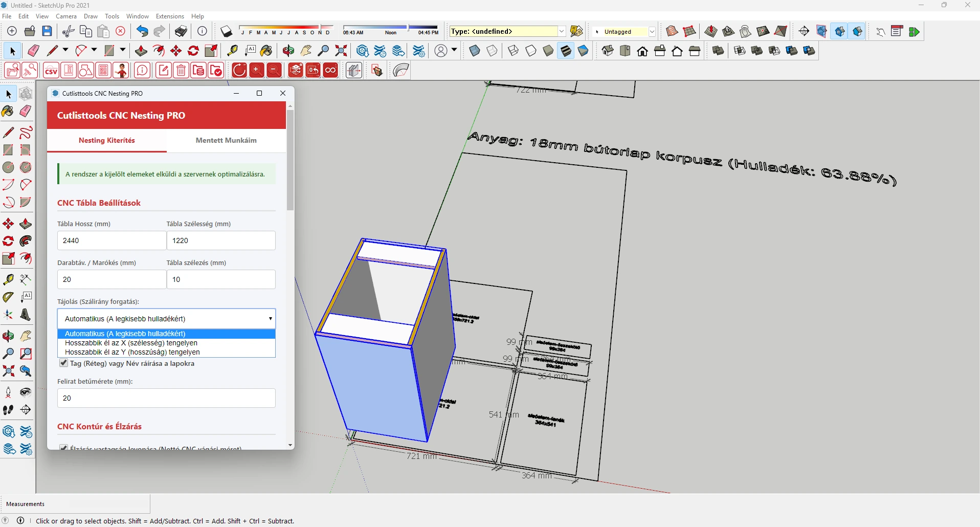Viewport: 980px width, 527px height.
Task: Switch to Mentett Munkáim tab
Action: pyautogui.click(x=226, y=140)
